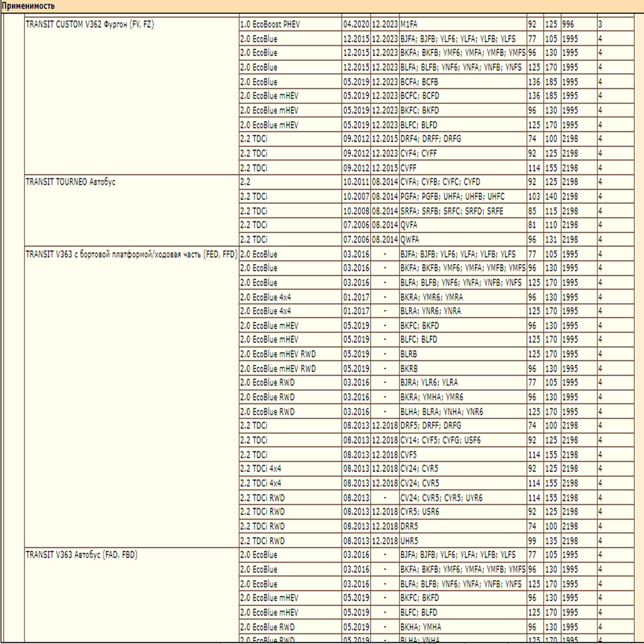This screenshot has width=644, height=644.
Task: Click start date '10.2008'
Action: coord(356,211)
